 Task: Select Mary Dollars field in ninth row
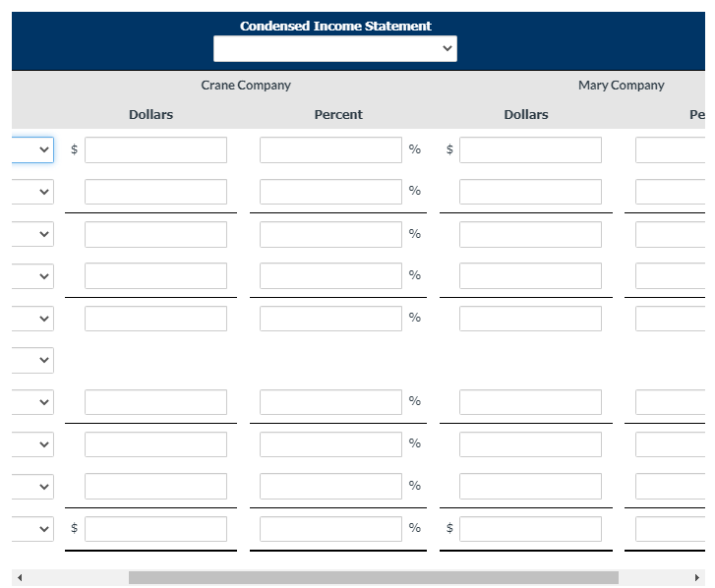point(530,487)
